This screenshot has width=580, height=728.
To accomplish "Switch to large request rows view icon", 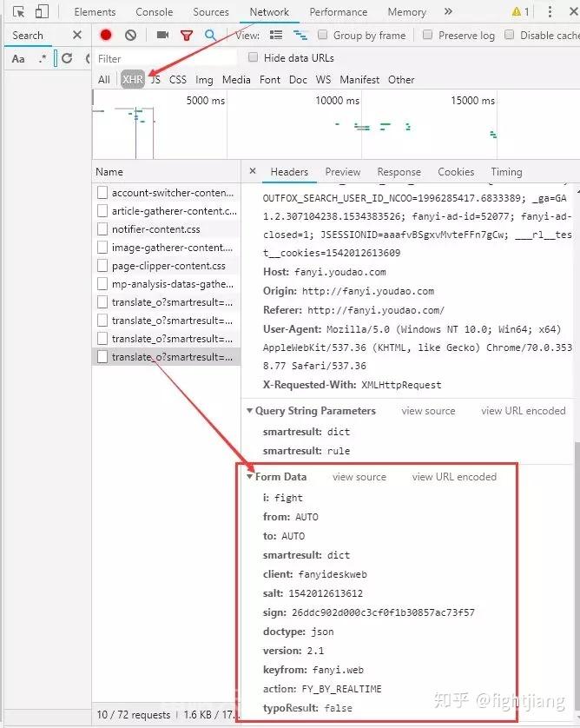I will pos(276,35).
